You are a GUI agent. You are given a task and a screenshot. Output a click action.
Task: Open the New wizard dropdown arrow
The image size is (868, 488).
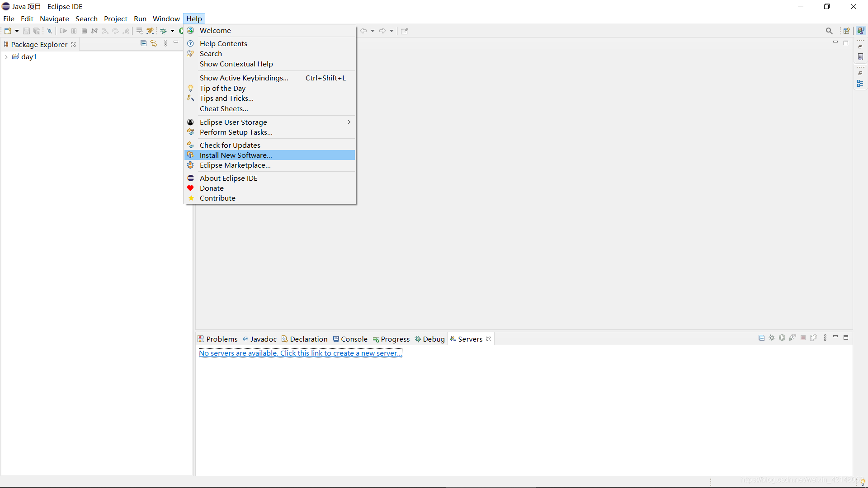point(17,31)
